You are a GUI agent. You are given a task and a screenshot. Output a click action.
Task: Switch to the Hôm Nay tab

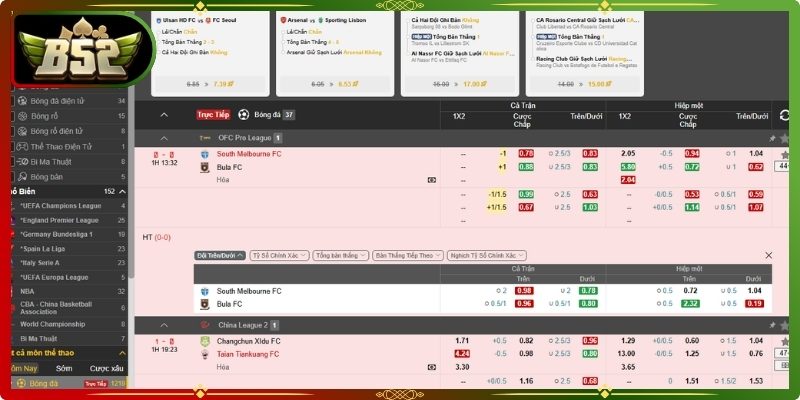click(x=23, y=368)
